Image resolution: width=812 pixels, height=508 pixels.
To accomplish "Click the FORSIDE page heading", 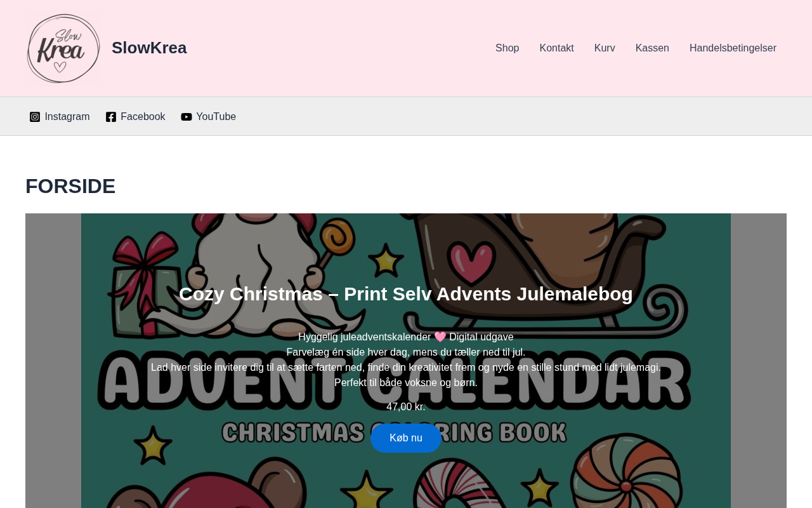I will [70, 186].
